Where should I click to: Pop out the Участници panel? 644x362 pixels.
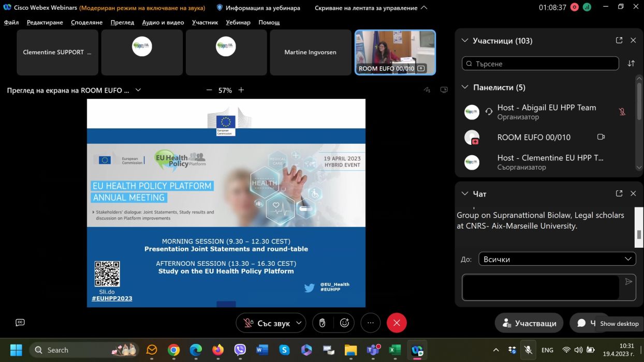[619, 40]
